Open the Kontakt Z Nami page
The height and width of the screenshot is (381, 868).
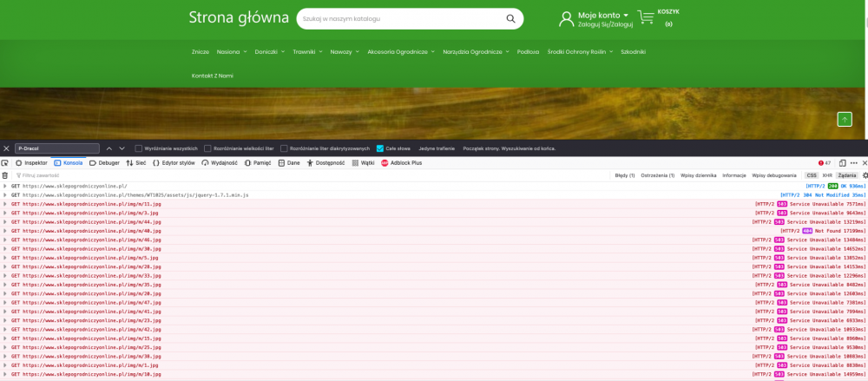[213, 76]
